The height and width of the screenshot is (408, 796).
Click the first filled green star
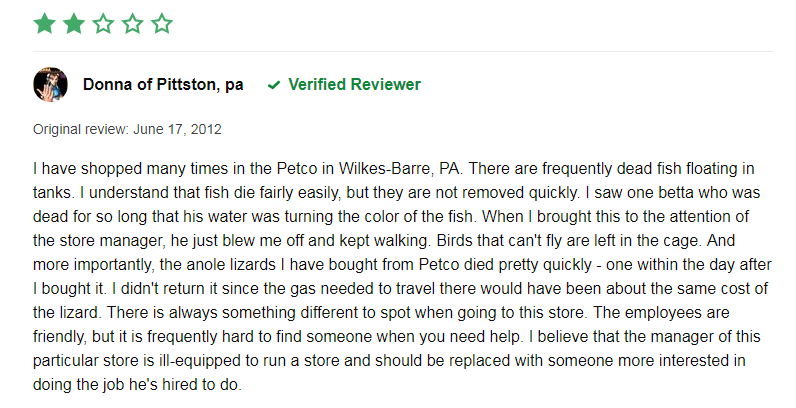click(x=45, y=24)
